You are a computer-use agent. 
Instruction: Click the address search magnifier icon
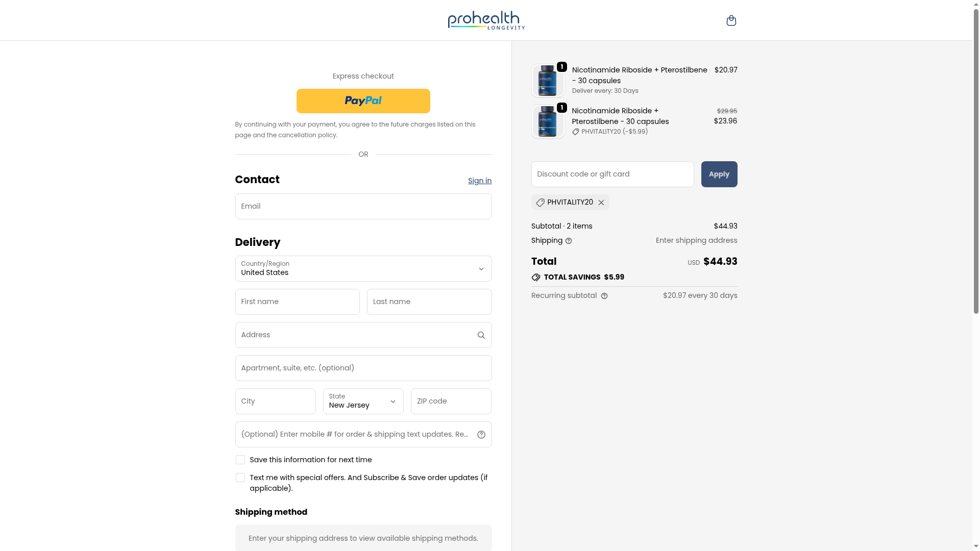[481, 335]
